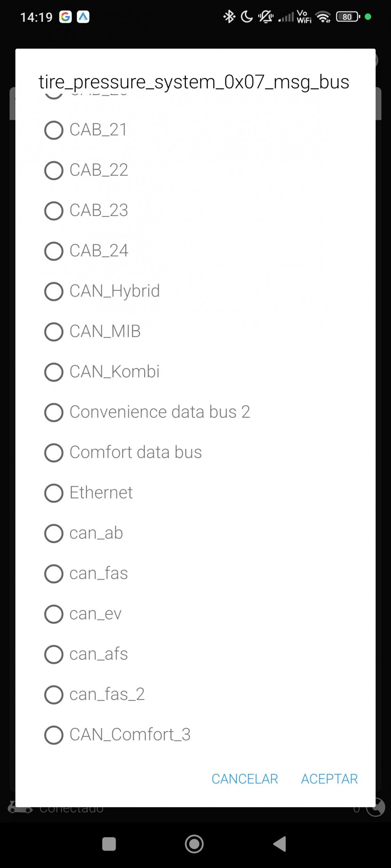
Task: Select CAB_23 radio button
Action: [x=54, y=211]
